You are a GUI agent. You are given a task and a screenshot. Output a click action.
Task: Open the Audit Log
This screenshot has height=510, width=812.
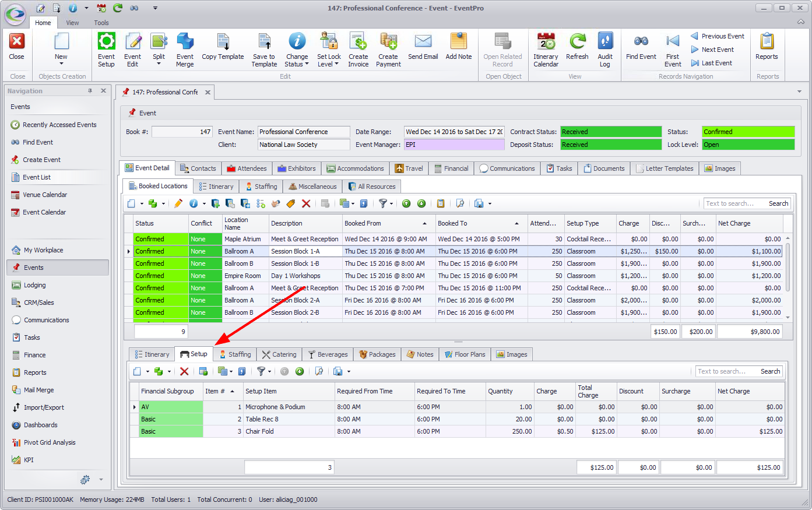tap(605, 50)
